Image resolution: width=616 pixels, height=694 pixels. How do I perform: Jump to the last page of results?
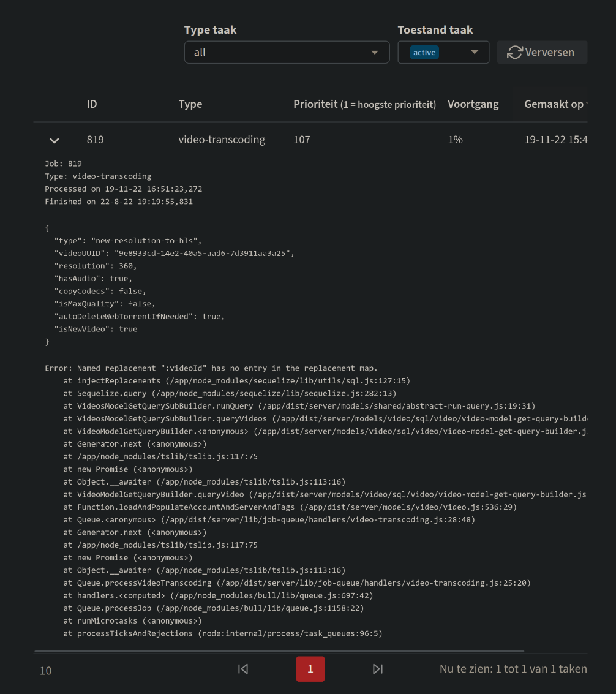[377, 669]
